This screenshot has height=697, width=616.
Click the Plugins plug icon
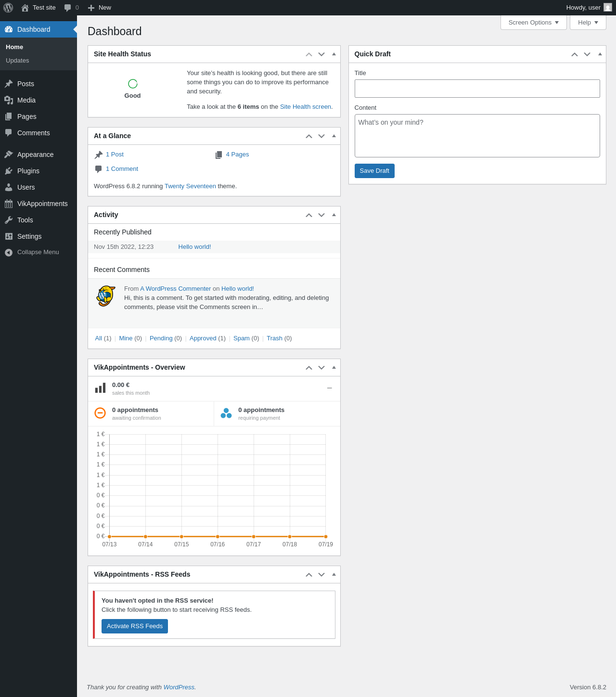pyautogui.click(x=9, y=171)
